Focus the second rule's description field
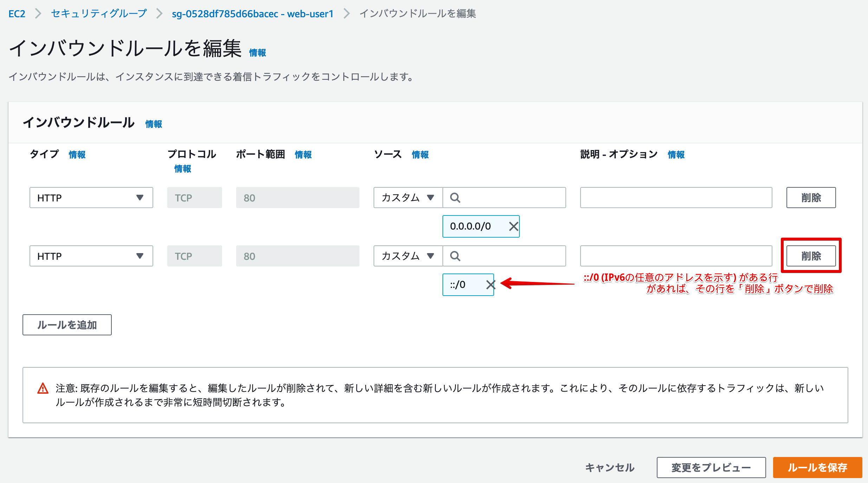Viewport: 868px width, 483px height. 676,256
